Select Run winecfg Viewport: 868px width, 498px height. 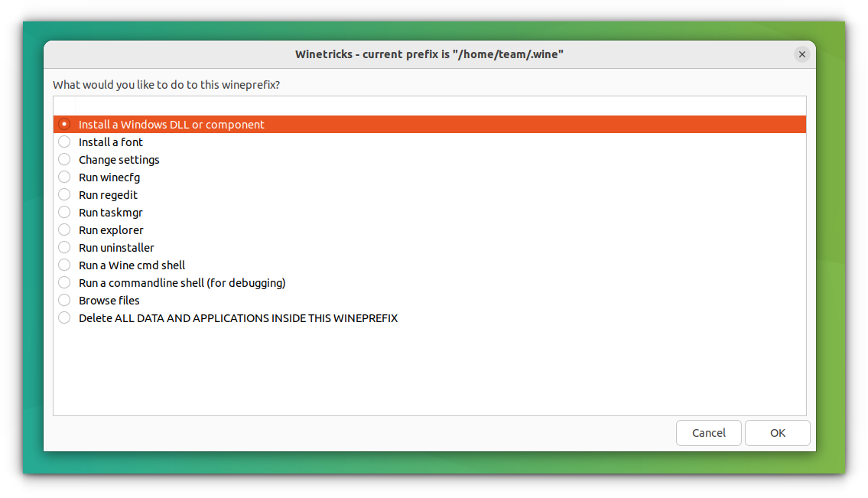click(x=109, y=177)
